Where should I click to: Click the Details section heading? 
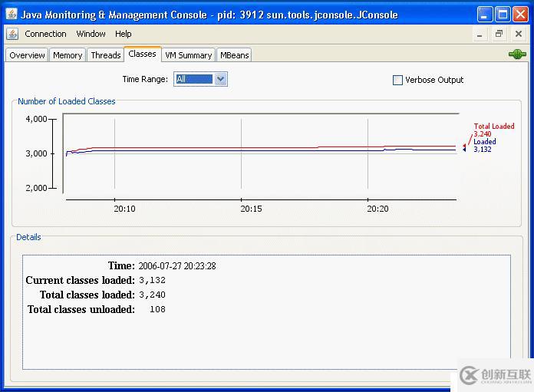pyautogui.click(x=28, y=237)
